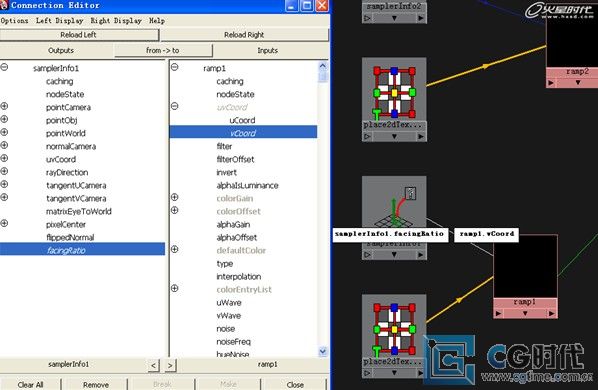Expand the pointWorld attribute
The height and width of the screenshot is (390, 598).
(4, 132)
